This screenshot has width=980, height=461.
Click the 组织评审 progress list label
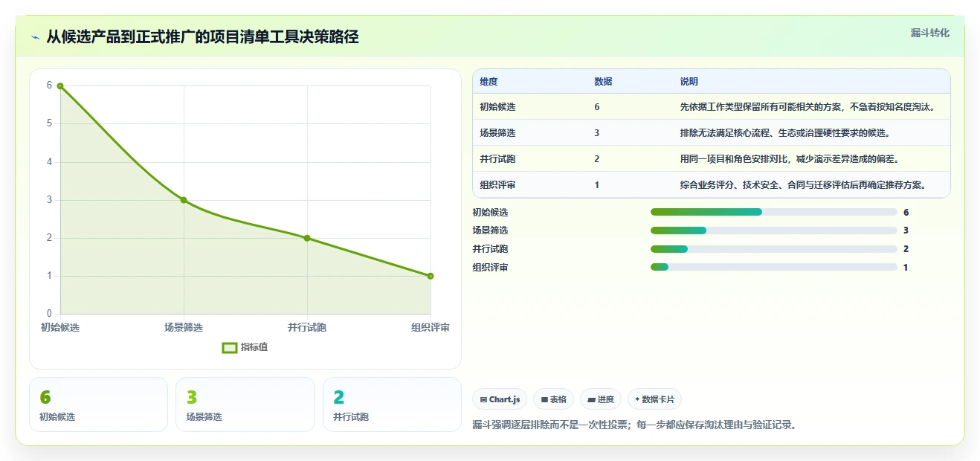[x=491, y=268]
